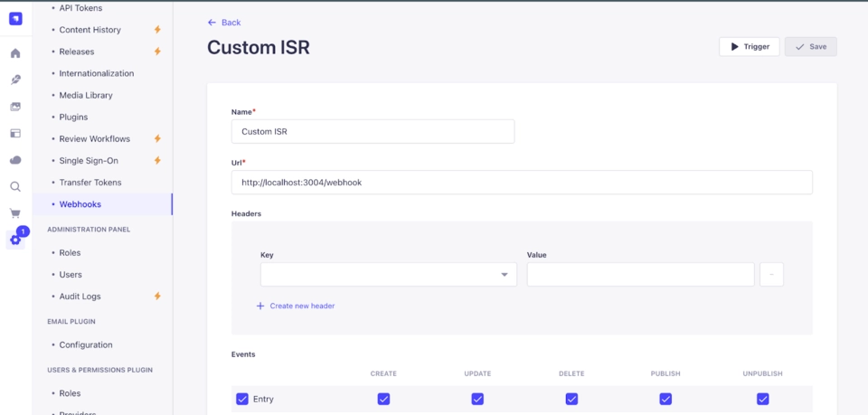868x415 pixels.
Task: Open Content Manager feather icon
Action: [x=15, y=80]
